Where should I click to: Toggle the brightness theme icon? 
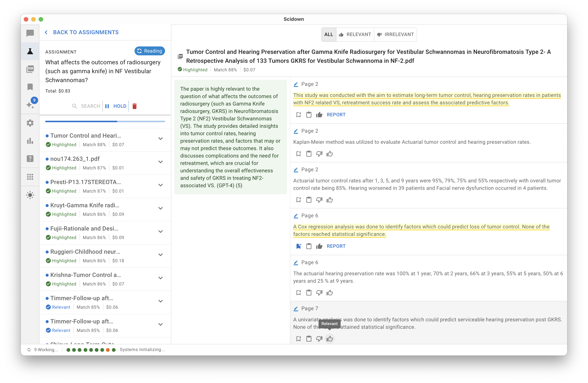(30, 195)
